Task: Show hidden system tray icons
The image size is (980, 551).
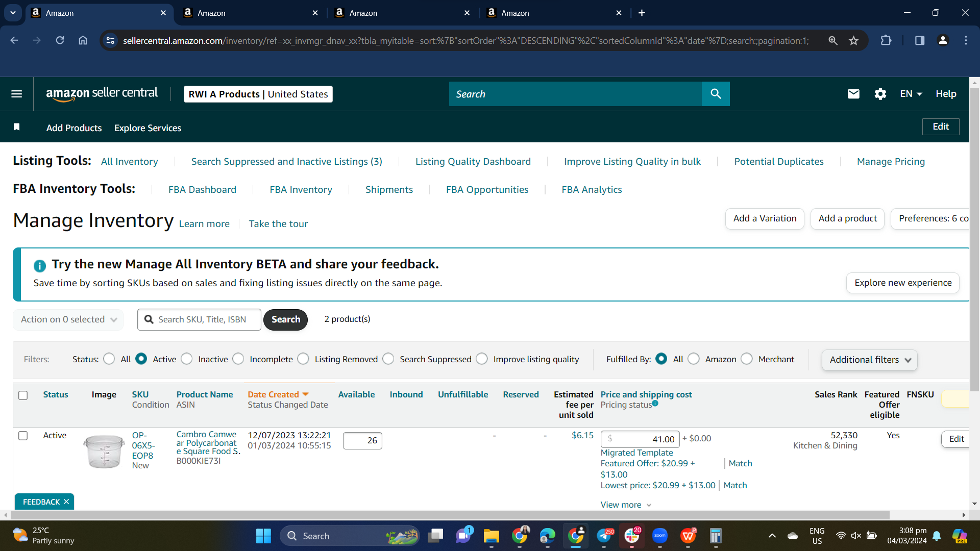Action: (772, 536)
